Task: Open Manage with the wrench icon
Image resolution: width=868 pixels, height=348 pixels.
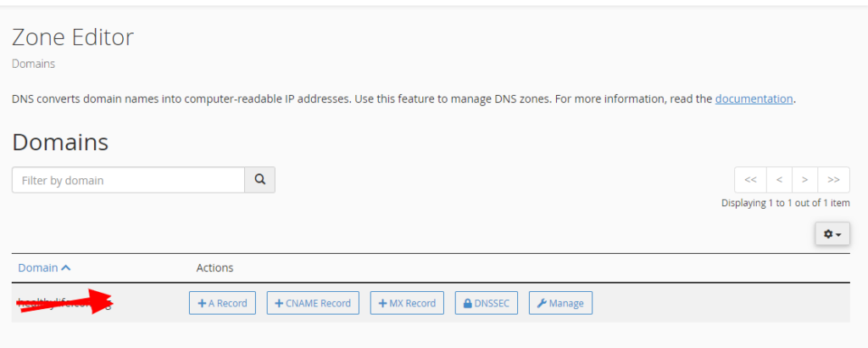Action: [x=560, y=303]
